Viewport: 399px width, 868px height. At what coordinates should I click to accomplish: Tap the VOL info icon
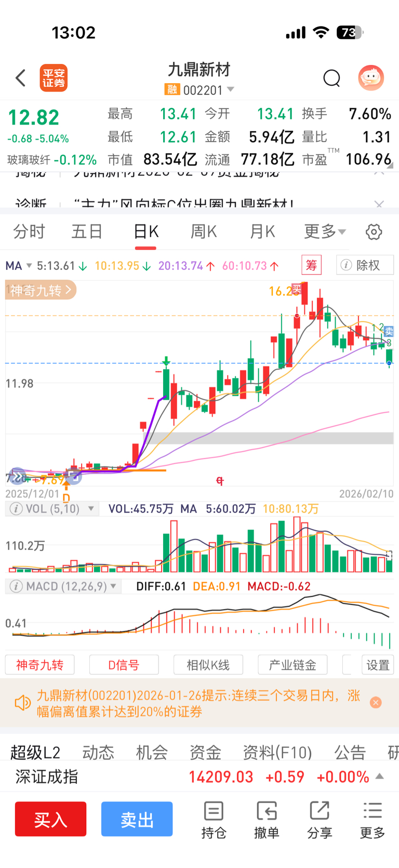(x=16, y=509)
